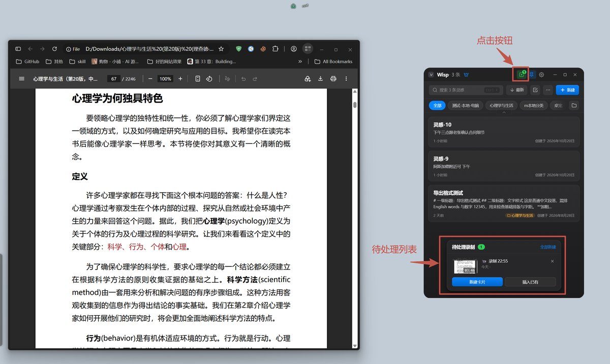Select the 全部 category tab
The height and width of the screenshot is (364, 610).
coord(437,106)
